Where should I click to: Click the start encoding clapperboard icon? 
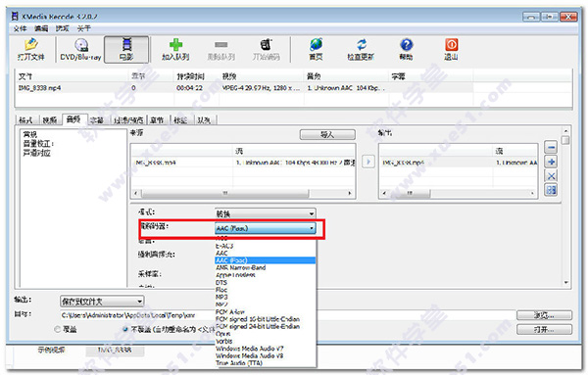tap(266, 49)
